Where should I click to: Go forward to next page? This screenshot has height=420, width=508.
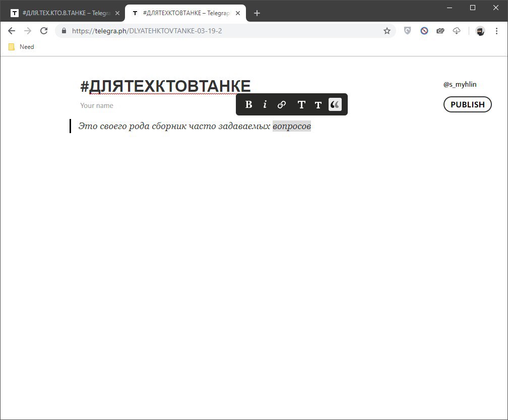(x=28, y=31)
